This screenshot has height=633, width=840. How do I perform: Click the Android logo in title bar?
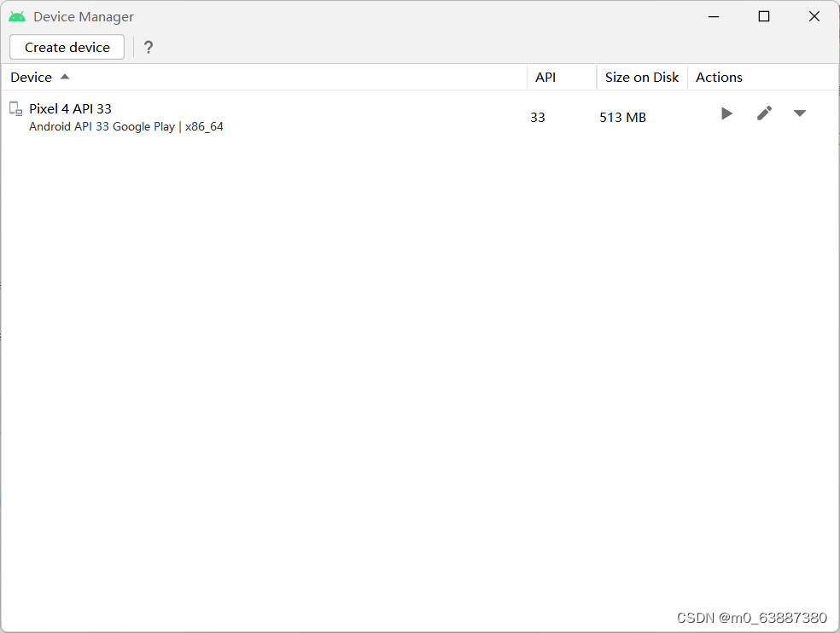[17, 16]
